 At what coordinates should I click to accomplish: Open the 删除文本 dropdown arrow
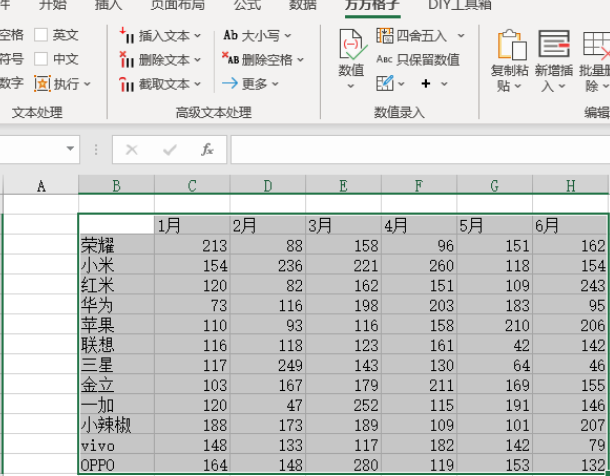[x=197, y=60]
